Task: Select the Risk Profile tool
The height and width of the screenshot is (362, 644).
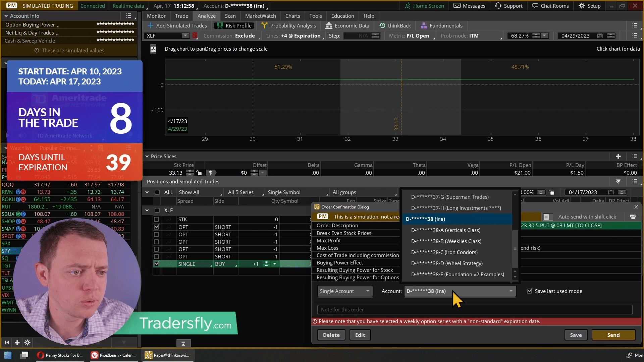Action: tap(234, 25)
